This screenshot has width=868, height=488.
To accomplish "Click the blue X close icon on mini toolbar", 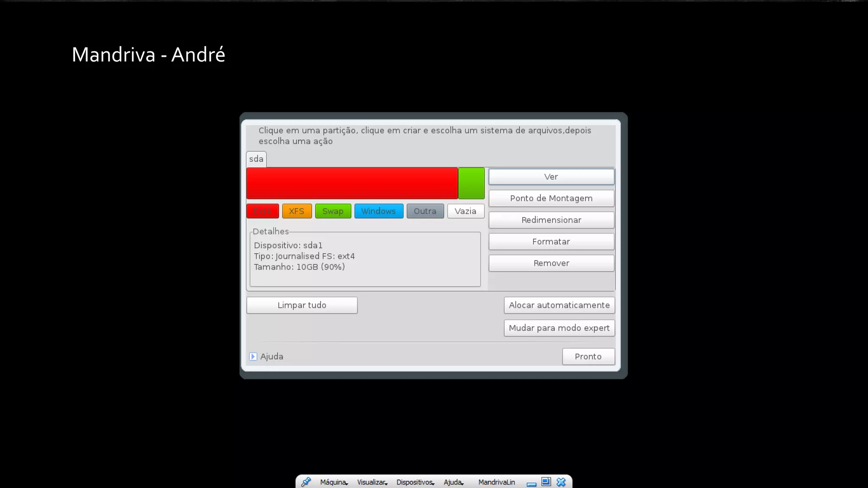I will (561, 482).
